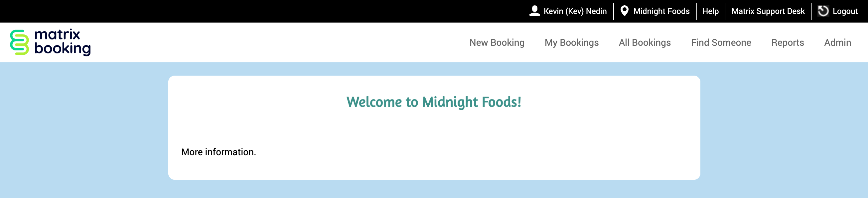
Task: Select the Midnight Foods location label
Action: tap(661, 11)
